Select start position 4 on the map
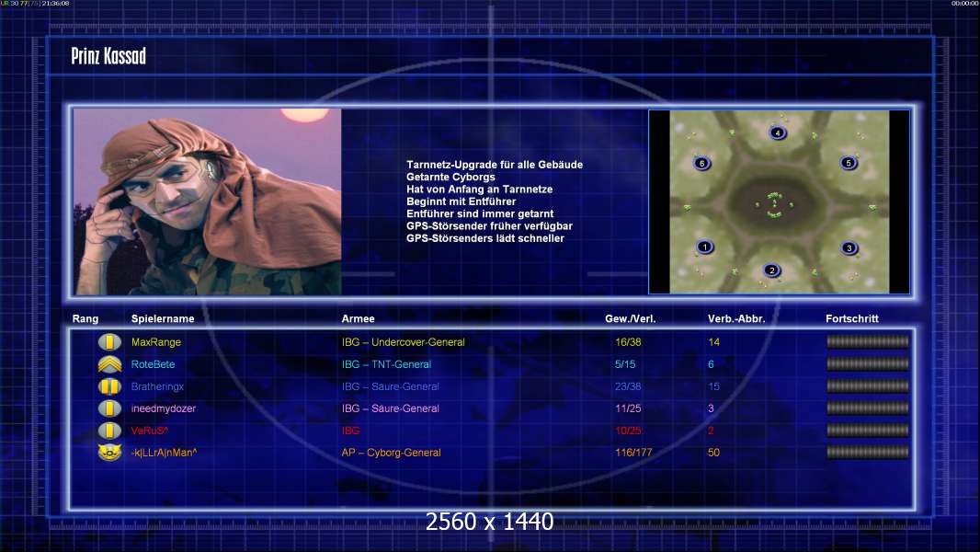This screenshot has width=980, height=552. point(778,132)
